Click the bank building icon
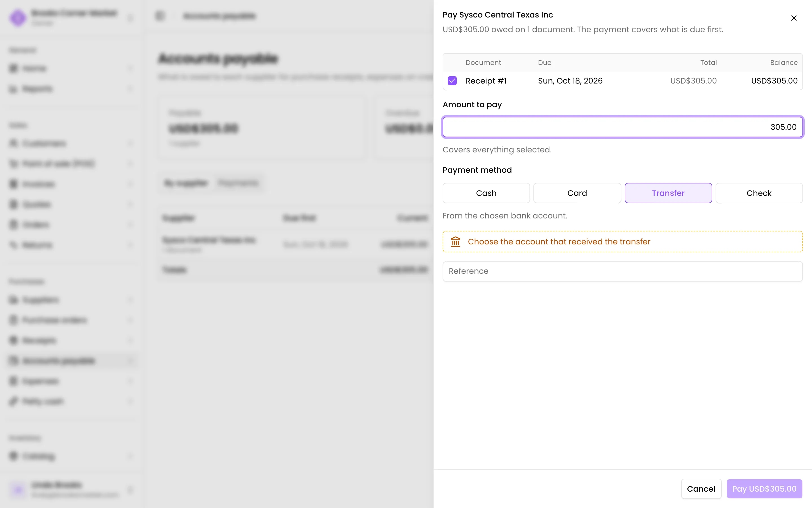 (x=455, y=242)
